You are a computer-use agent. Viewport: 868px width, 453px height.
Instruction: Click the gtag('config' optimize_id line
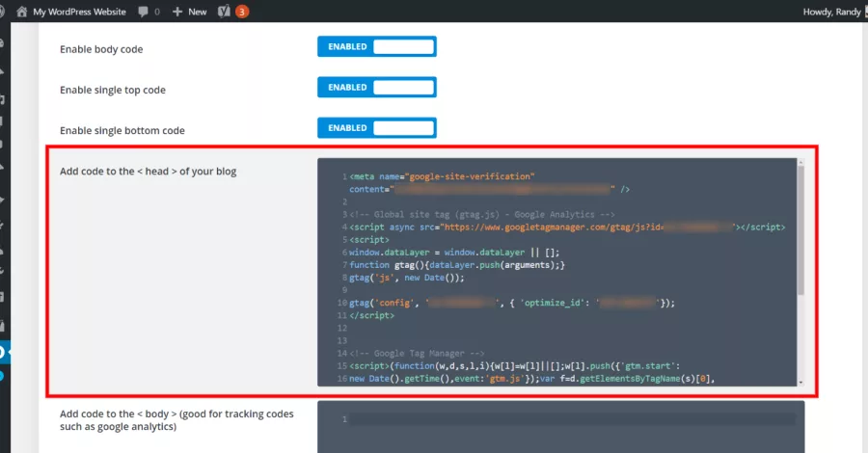(x=512, y=303)
